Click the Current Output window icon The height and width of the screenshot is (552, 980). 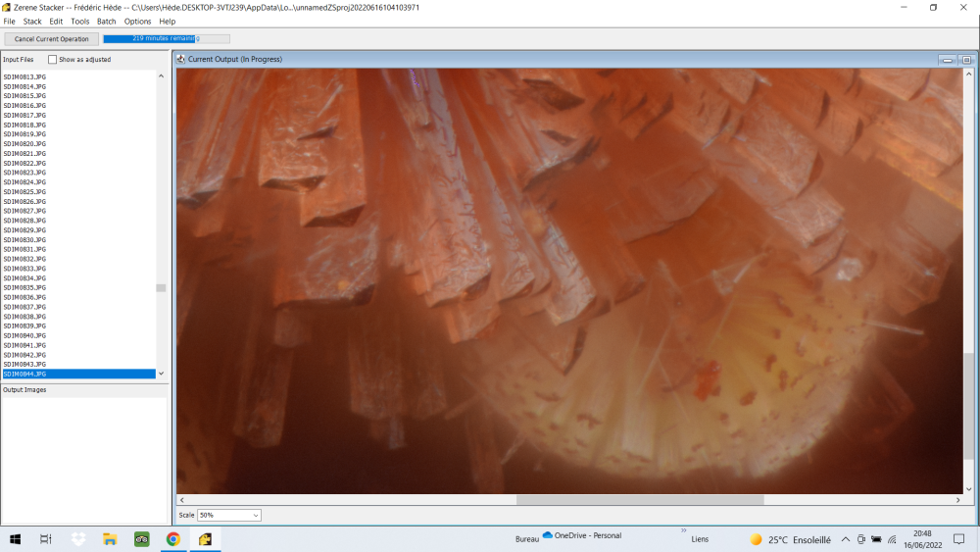pyautogui.click(x=180, y=59)
